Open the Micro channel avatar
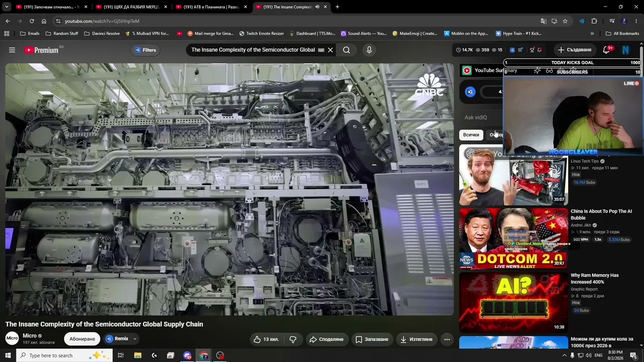Viewport: 644px width, 362px height. [12, 338]
